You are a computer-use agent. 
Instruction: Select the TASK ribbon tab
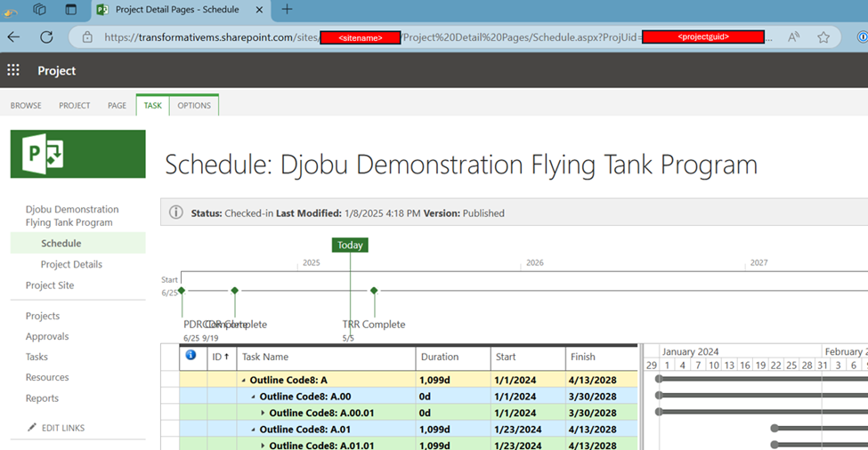click(x=153, y=105)
